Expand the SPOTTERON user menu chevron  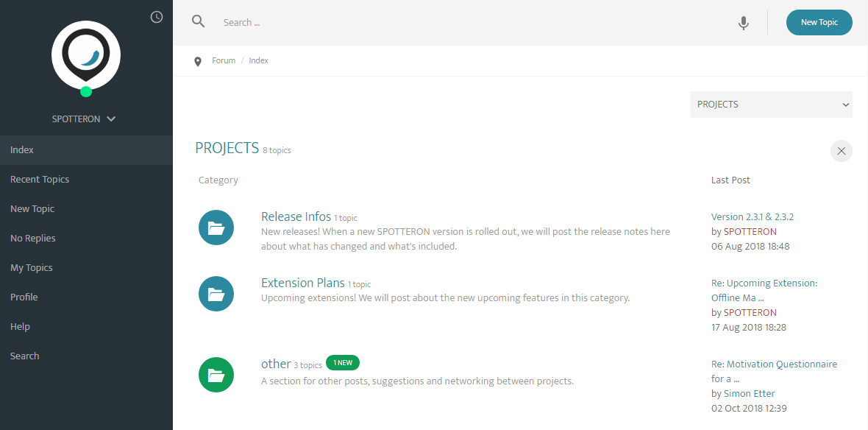point(111,119)
